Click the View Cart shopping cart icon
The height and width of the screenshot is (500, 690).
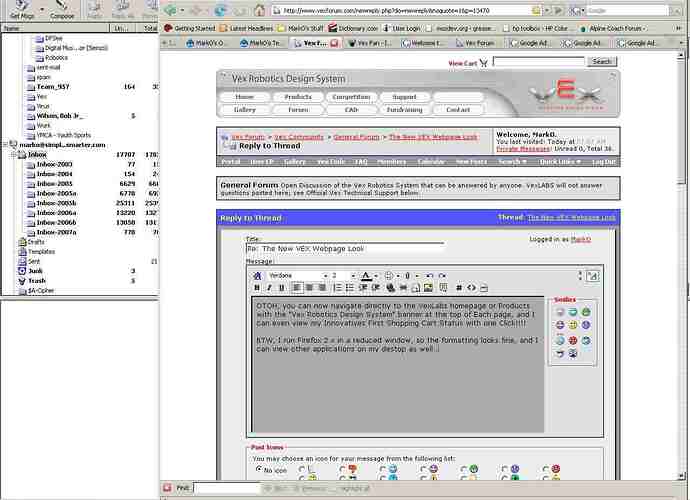click(484, 63)
